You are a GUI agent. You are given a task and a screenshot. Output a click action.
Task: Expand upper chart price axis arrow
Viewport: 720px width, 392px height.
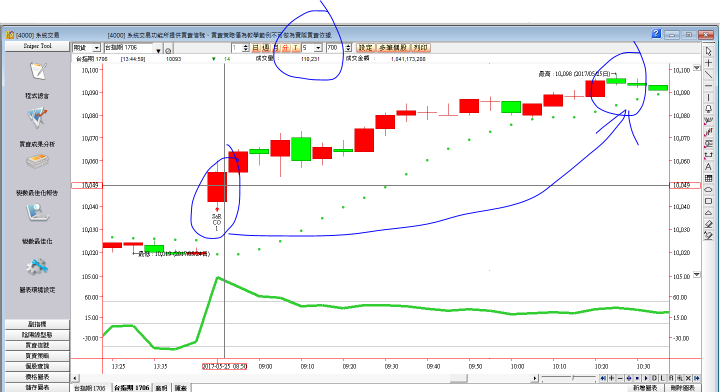(x=697, y=68)
